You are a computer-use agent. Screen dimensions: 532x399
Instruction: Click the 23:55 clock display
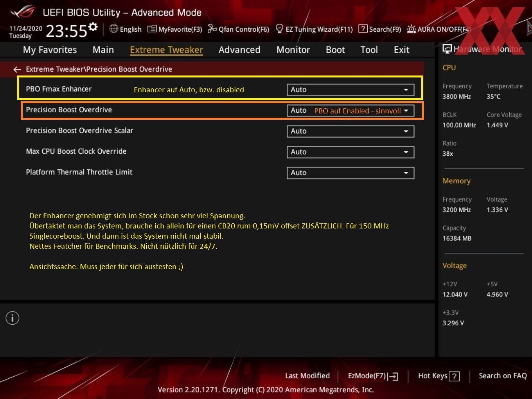coord(66,31)
